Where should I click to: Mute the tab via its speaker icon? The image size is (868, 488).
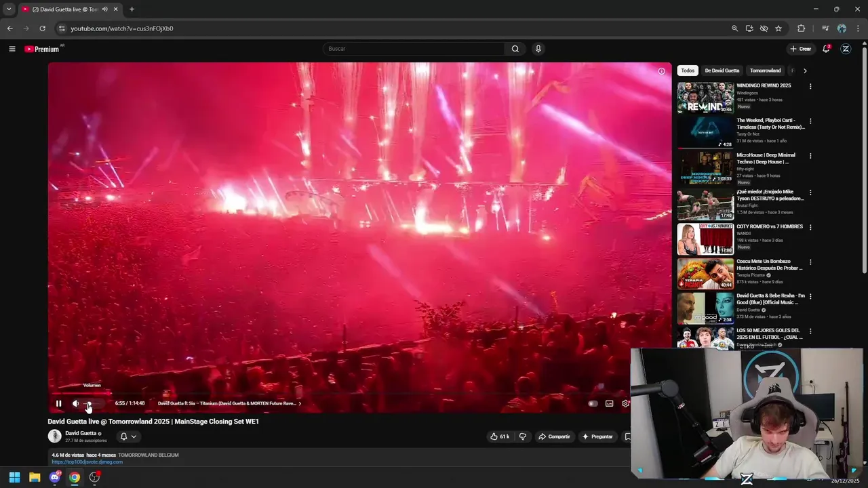[x=104, y=9]
